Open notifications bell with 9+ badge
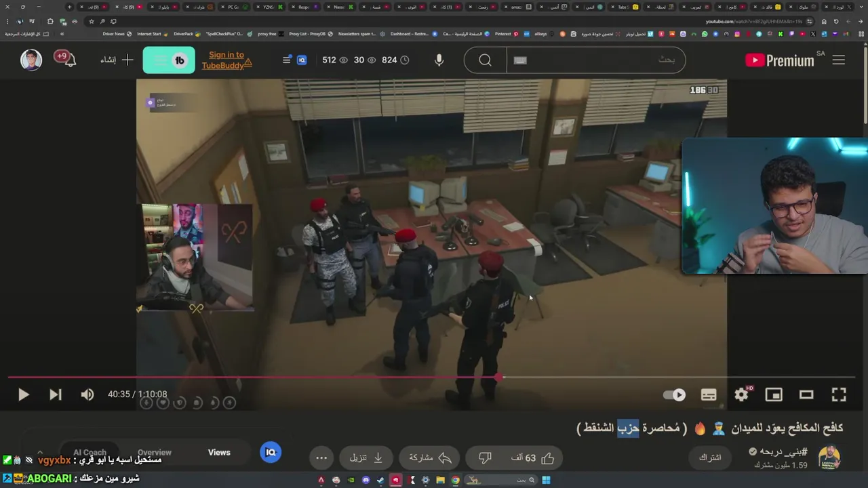Screen dimensions: 868x488 point(66,59)
